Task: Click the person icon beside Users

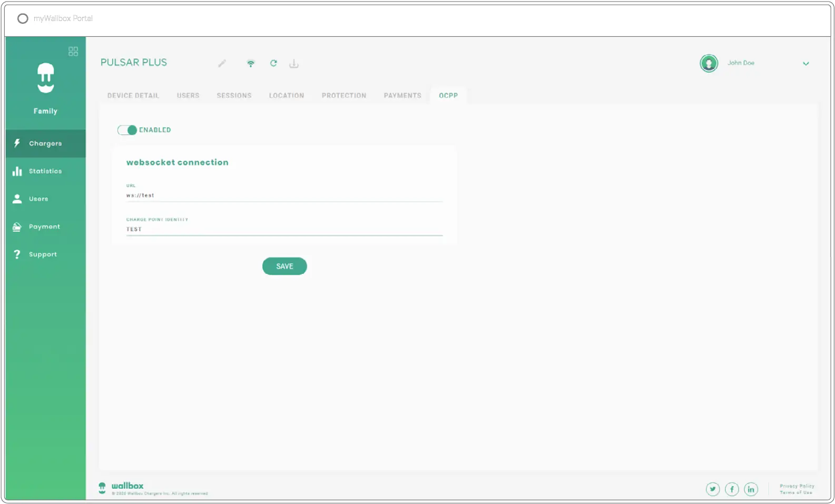Action: pos(17,199)
